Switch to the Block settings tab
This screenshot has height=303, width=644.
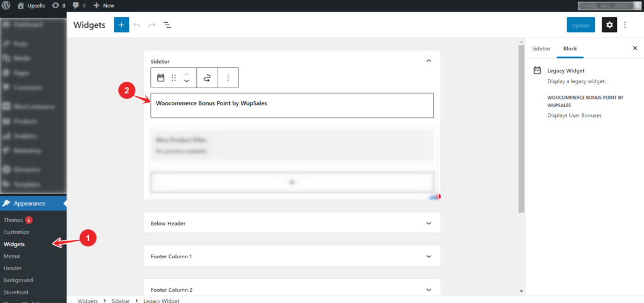pyautogui.click(x=570, y=49)
